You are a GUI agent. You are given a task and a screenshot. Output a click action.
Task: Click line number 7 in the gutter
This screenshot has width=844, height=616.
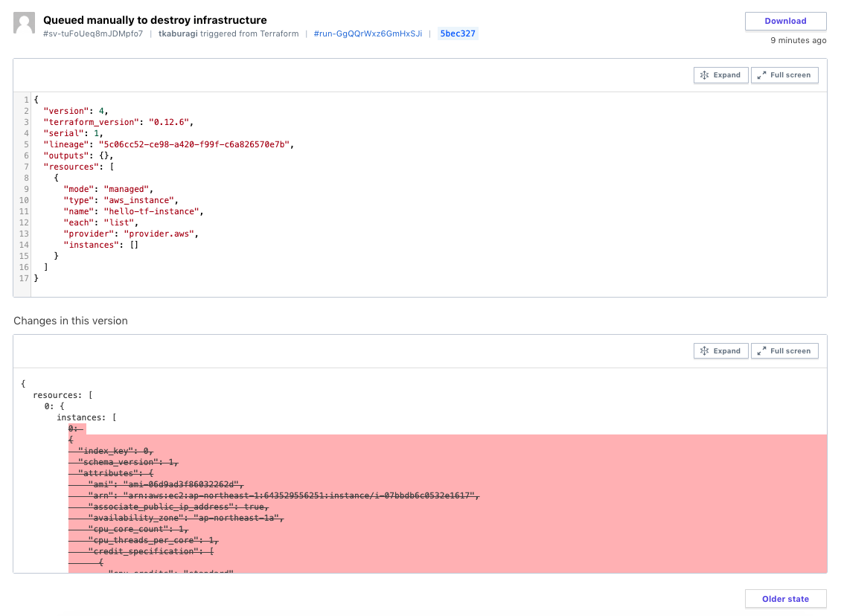point(26,167)
